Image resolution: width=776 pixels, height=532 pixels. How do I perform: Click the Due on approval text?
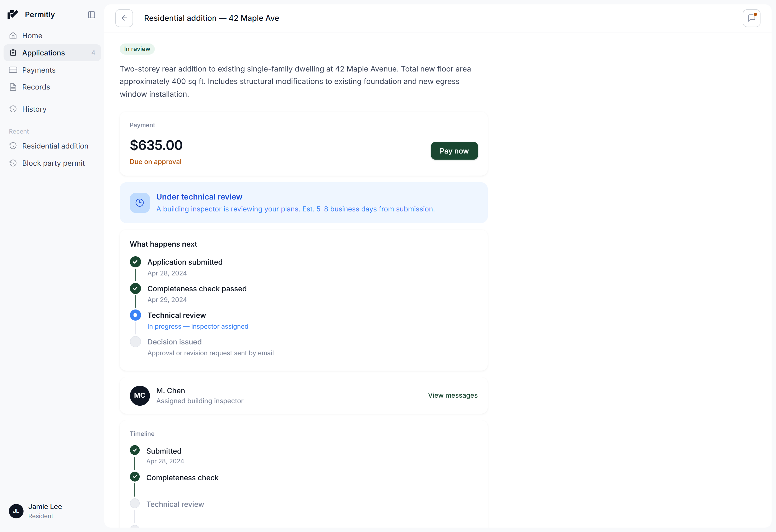coord(155,162)
